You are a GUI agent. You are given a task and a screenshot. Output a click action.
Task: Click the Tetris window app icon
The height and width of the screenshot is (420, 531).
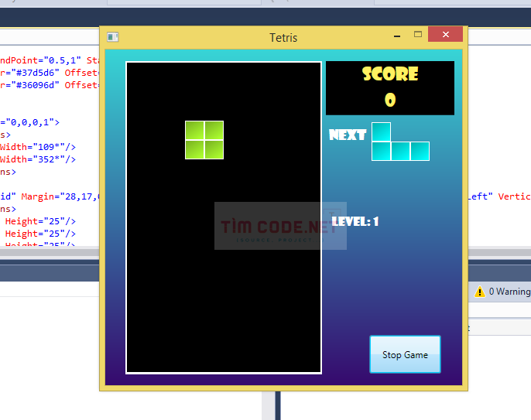click(x=113, y=37)
